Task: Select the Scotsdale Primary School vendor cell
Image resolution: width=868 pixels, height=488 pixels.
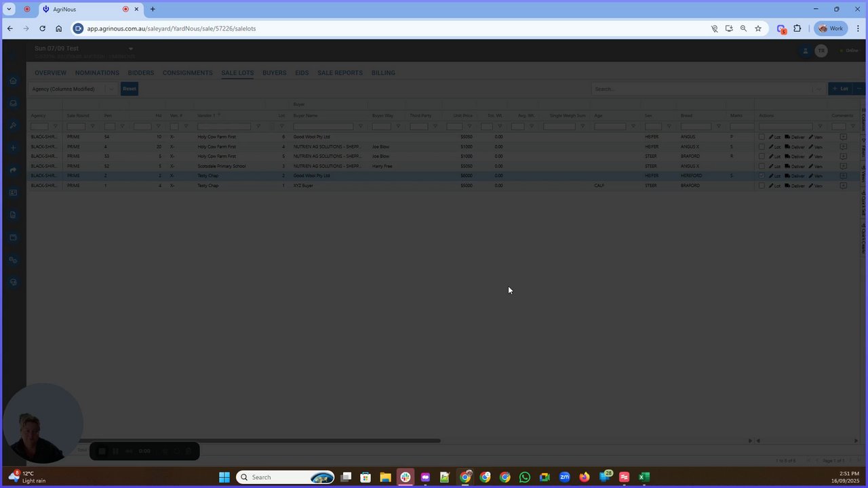Action: point(222,166)
